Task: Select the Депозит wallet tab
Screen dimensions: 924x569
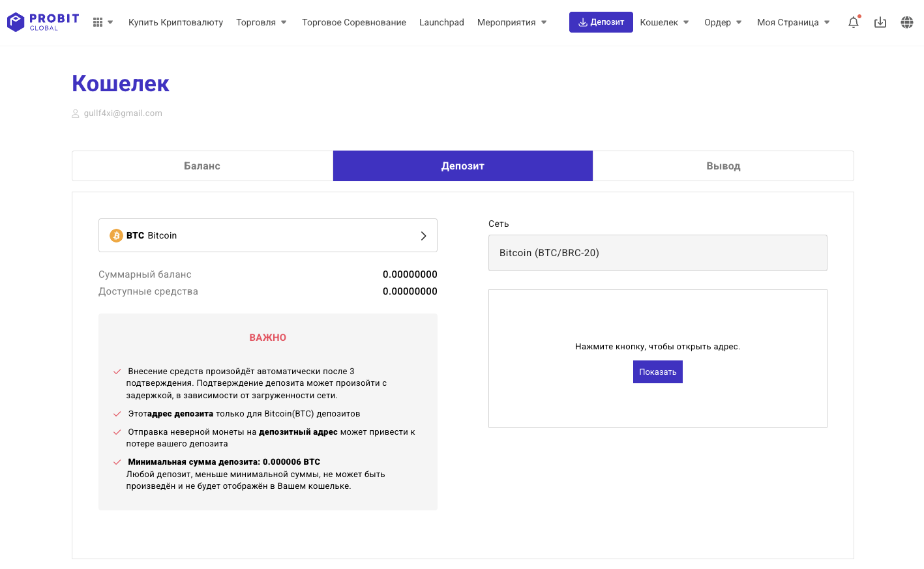Action: (x=462, y=166)
